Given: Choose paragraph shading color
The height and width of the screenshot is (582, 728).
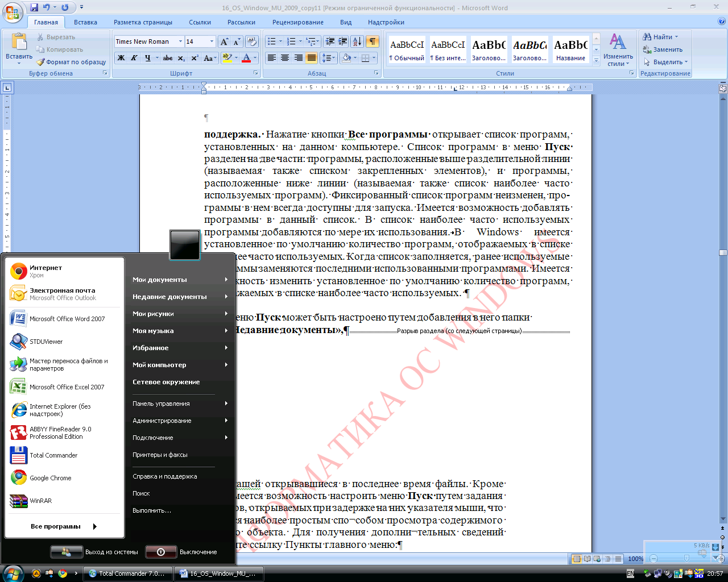Looking at the screenshot, I should 346,58.
